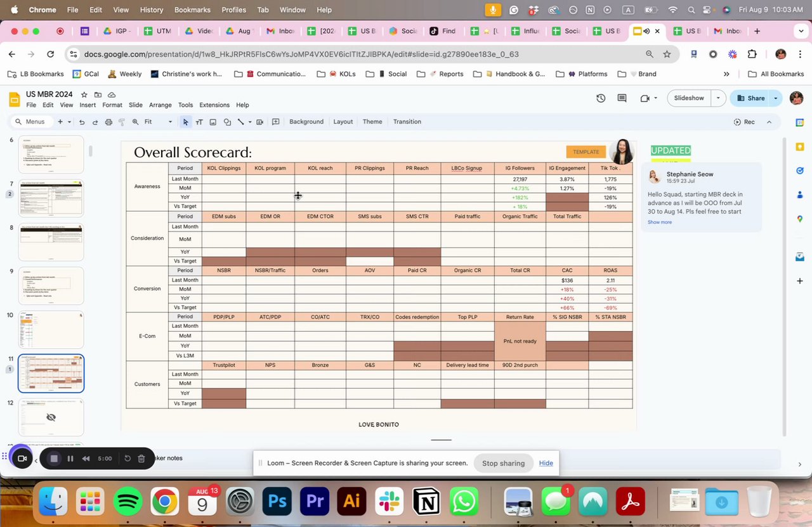Click the Move to folder icon
This screenshot has height=527, width=812.
98,94
